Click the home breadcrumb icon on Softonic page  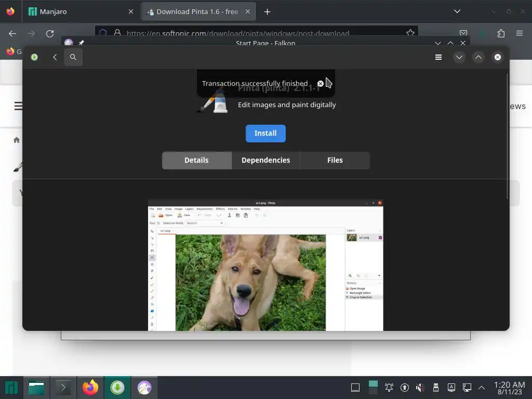(17, 140)
